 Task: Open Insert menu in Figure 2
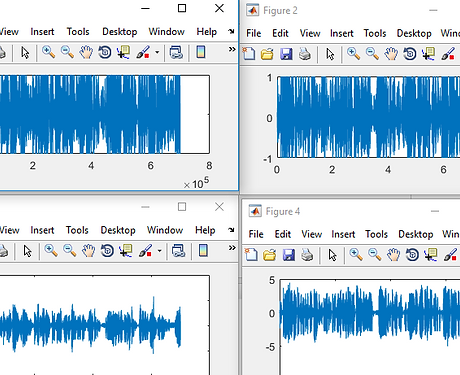[x=342, y=33]
